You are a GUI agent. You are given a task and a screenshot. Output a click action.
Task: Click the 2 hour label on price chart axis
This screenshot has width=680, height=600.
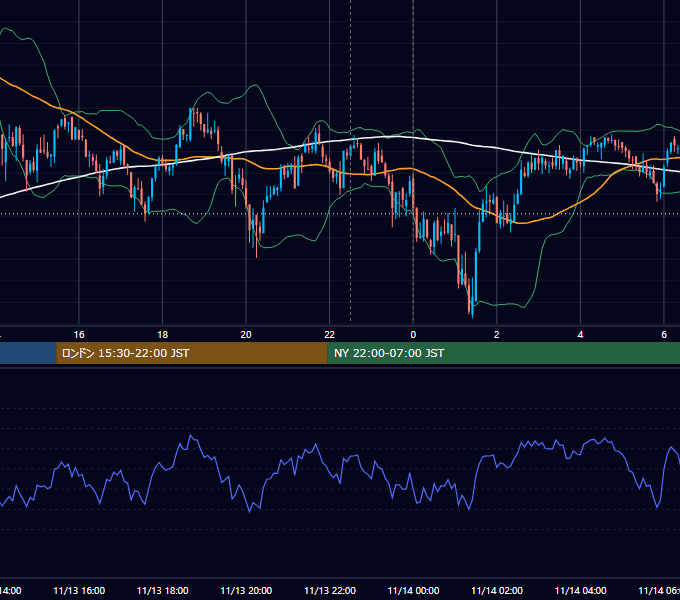tap(497, 335)
